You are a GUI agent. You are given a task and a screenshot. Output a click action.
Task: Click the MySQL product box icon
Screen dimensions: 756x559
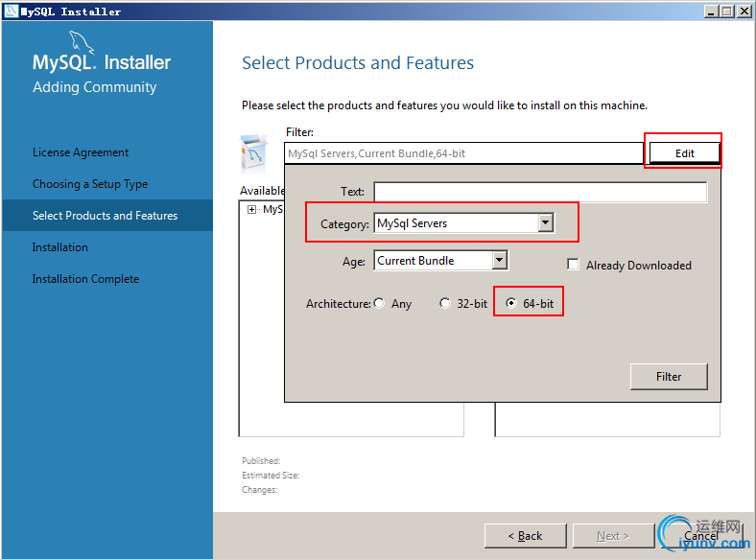pos(253,153)
